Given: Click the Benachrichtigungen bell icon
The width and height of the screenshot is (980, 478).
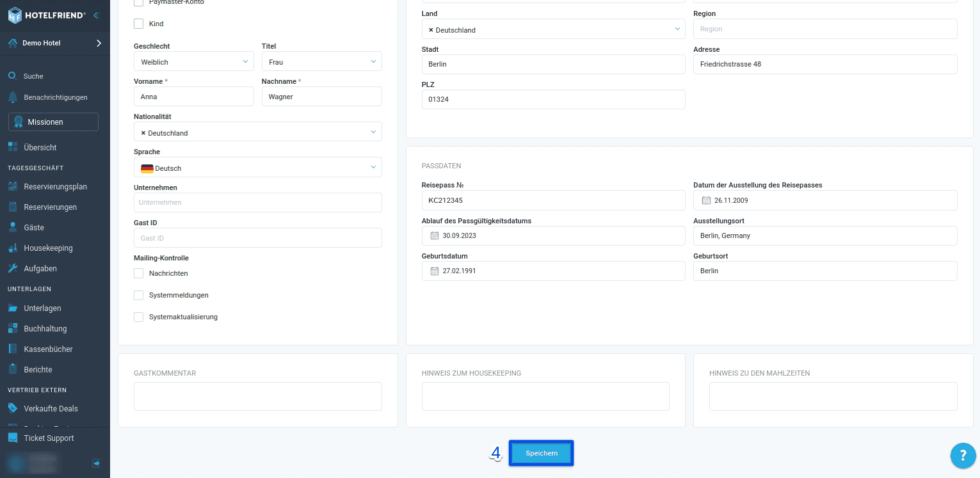Looking at the screenshot, I should pos(12,97).
